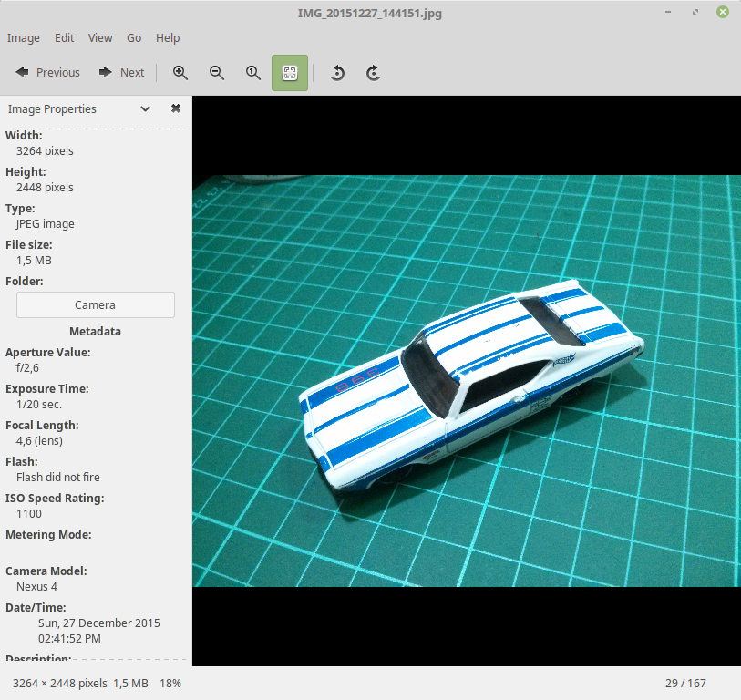The height and width of the screenshot is (700, 741).
Task: Show image at normal size
Action: click(x=253, y=73)
